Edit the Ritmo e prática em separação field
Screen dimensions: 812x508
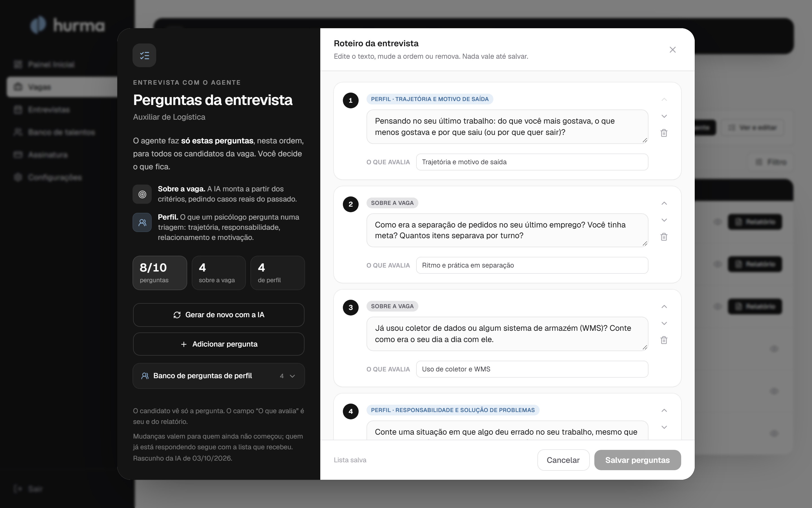532,265
